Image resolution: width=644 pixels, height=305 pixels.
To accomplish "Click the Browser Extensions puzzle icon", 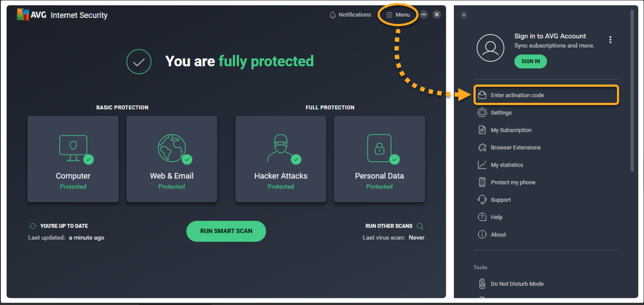I will (482, 147).
